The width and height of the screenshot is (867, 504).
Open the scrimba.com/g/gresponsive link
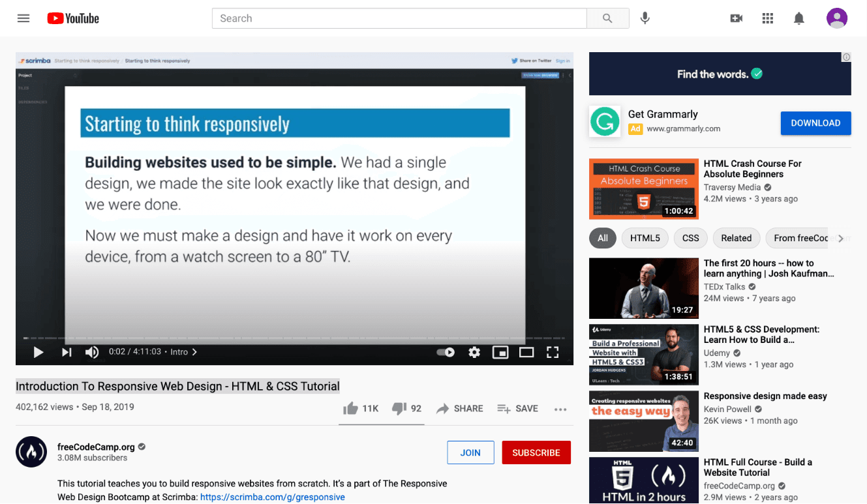(x=273, y=497)
